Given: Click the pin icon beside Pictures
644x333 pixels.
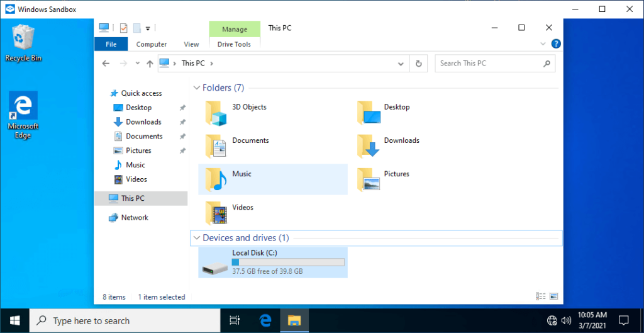Looking at the screenshot, I should (x=182, y=151).
